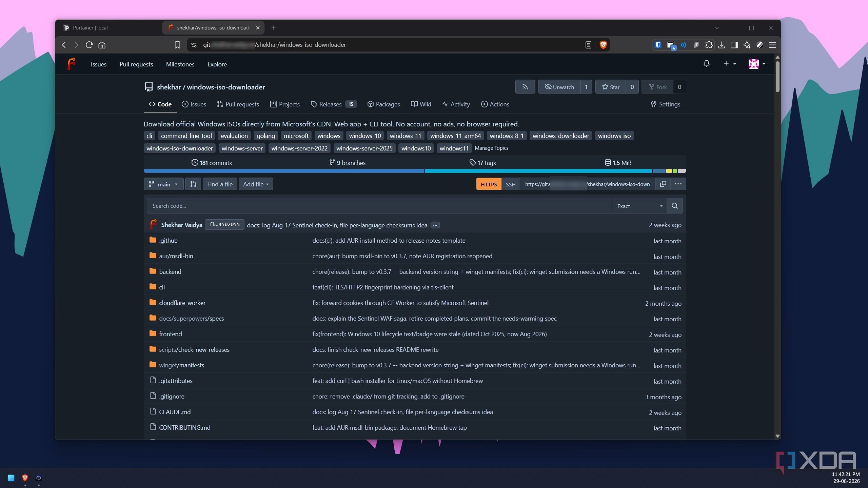The image size is (868, 488).
Task: Click the golang topic tag
Action: click(265, 136)
